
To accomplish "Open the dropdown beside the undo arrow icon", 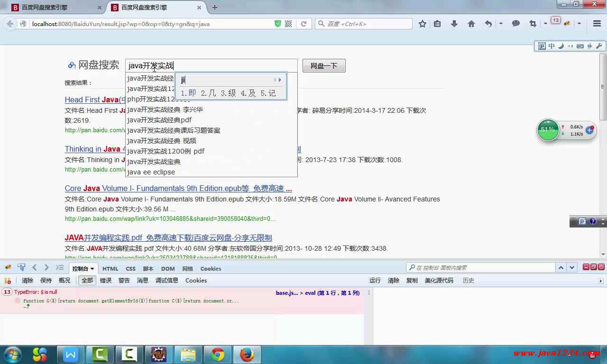I will pyautogui.click(x=501, y=24).
